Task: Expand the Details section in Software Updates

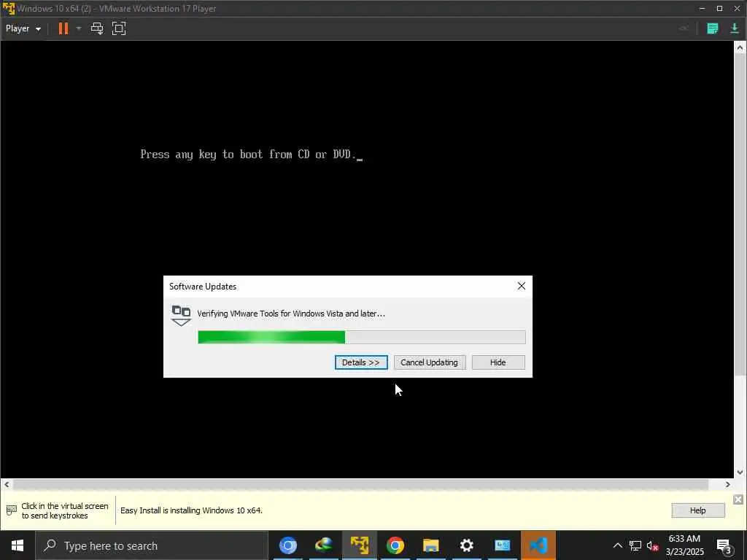Action: pyautogui.click(x=361, y=362)
